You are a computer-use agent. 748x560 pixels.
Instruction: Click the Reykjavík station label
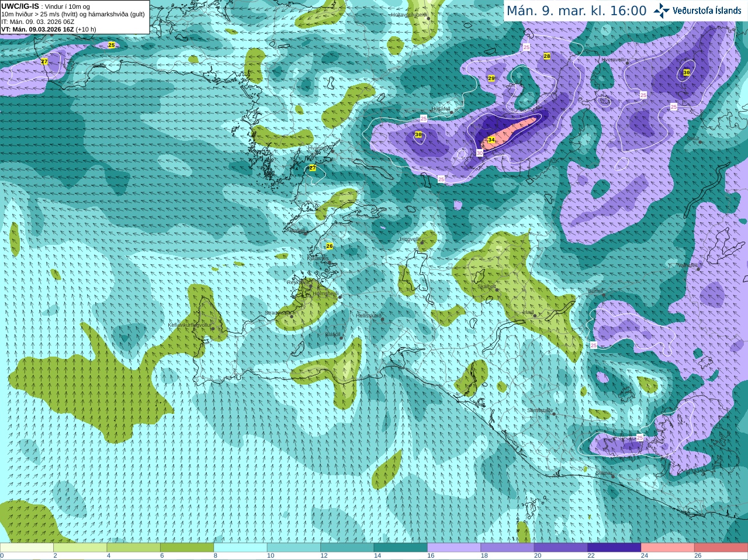coord(297,282)
